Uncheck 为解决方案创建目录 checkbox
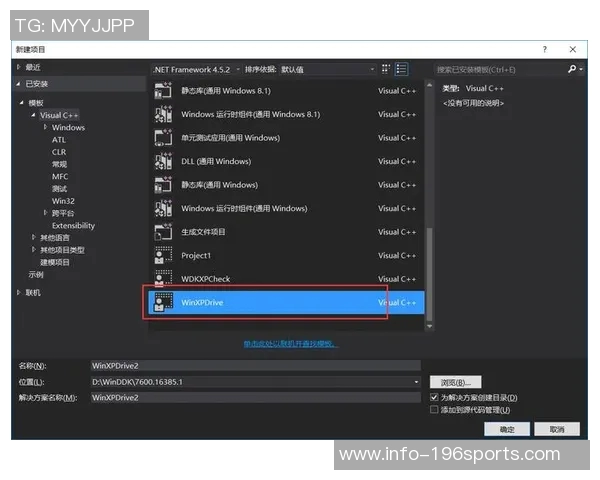Screen dimensions: 600x480 [434, 397]
